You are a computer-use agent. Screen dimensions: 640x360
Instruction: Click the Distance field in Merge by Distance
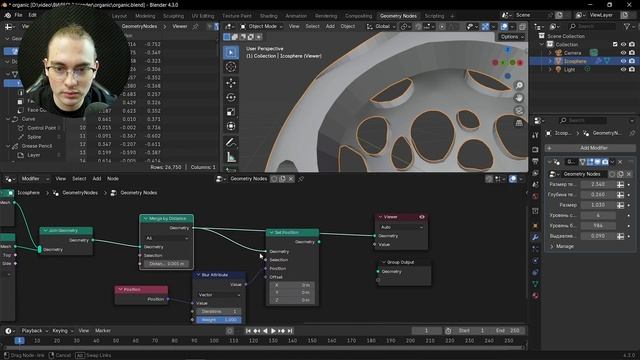(167, 264)
